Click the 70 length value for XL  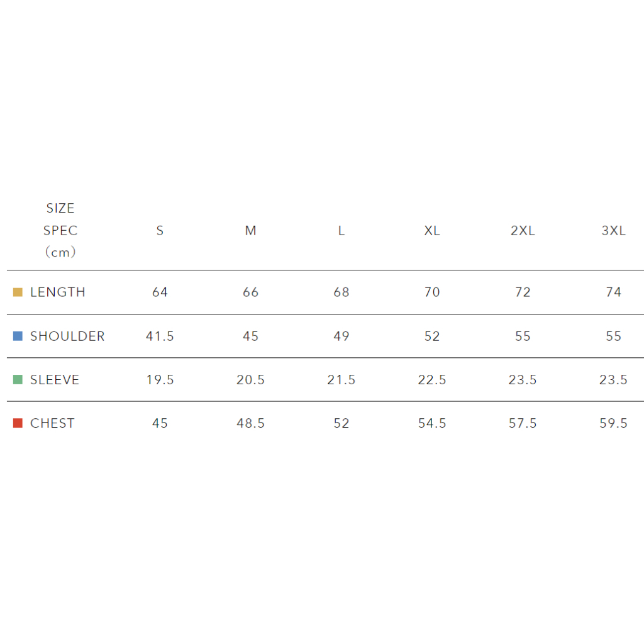432,292
